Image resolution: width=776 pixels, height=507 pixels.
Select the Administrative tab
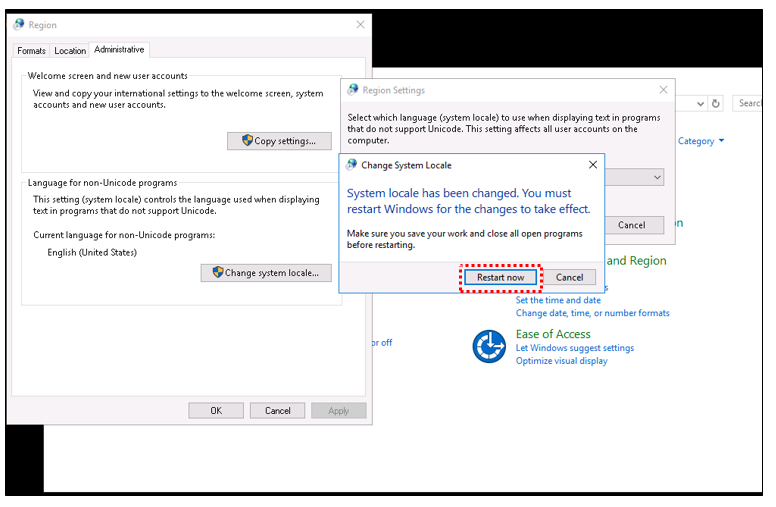[119, 50]
